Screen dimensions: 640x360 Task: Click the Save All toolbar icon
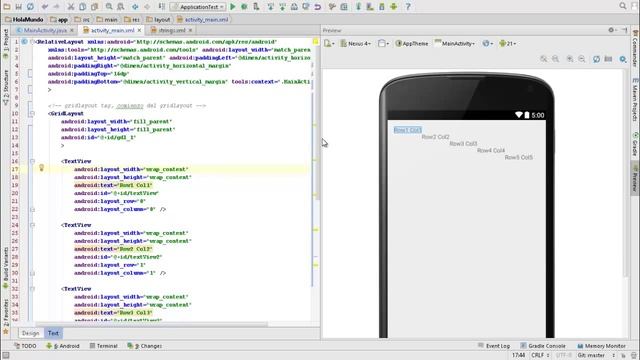point(18,7)
